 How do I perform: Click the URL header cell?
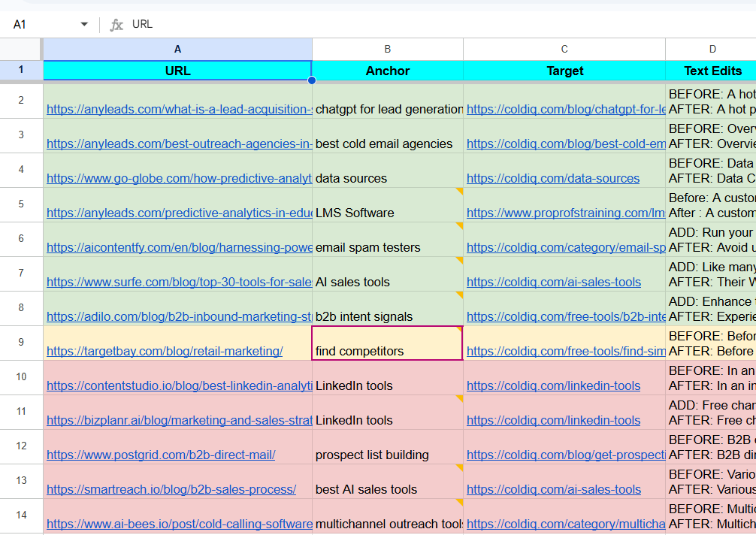(x=177, y=71)
